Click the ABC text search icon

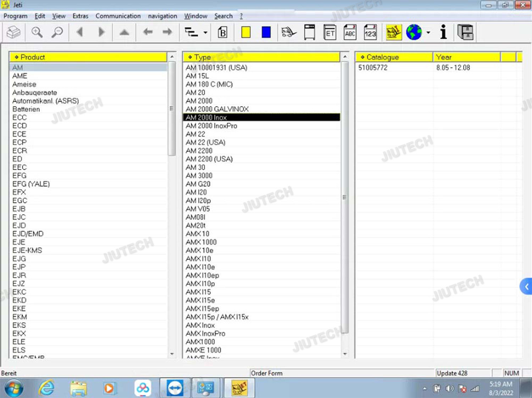coord(350,32)
